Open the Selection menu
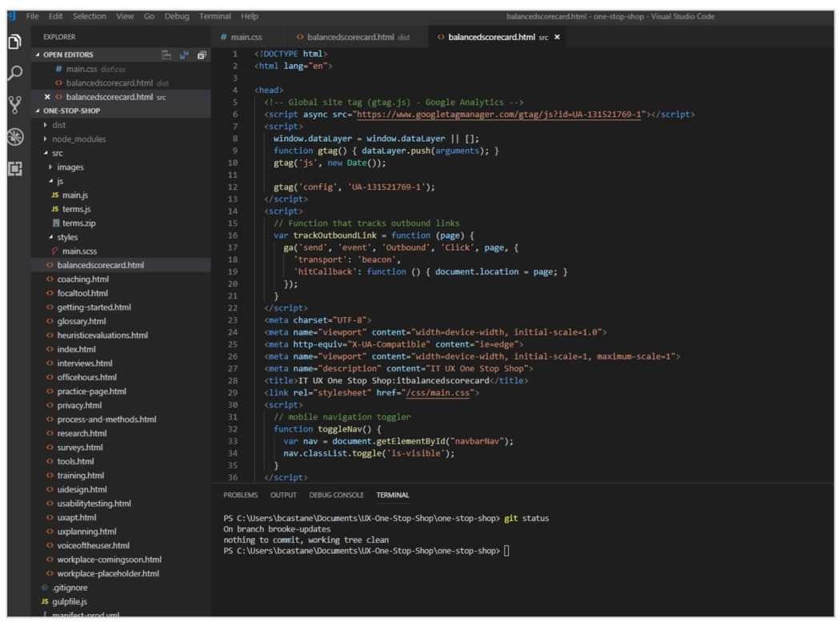 click(x=90, y=16)
